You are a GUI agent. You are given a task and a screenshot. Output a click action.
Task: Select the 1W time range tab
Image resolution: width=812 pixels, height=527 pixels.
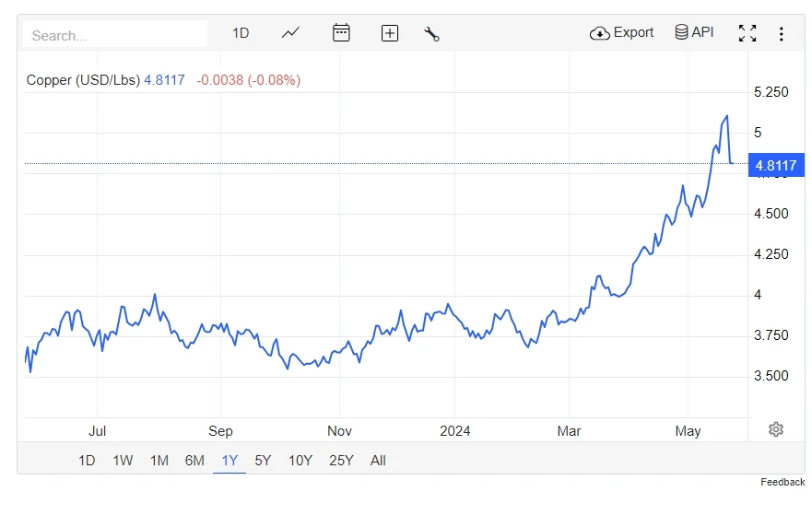(x=123, y=461)
